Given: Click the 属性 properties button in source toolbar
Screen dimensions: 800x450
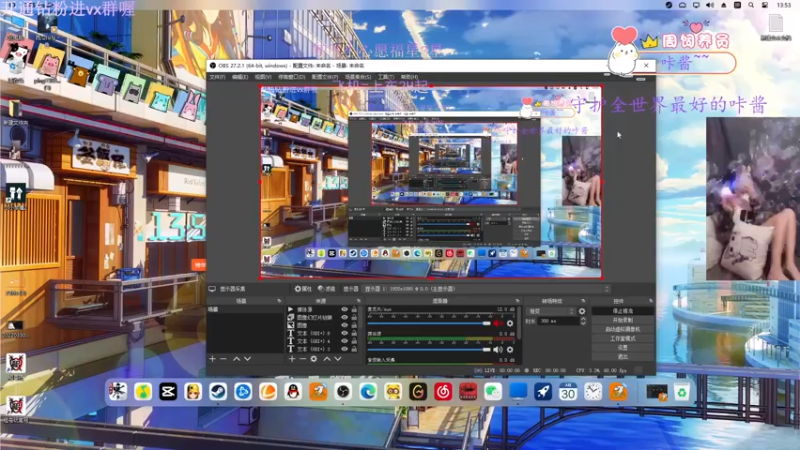Looking at the screenshot, I should [303, 289].
